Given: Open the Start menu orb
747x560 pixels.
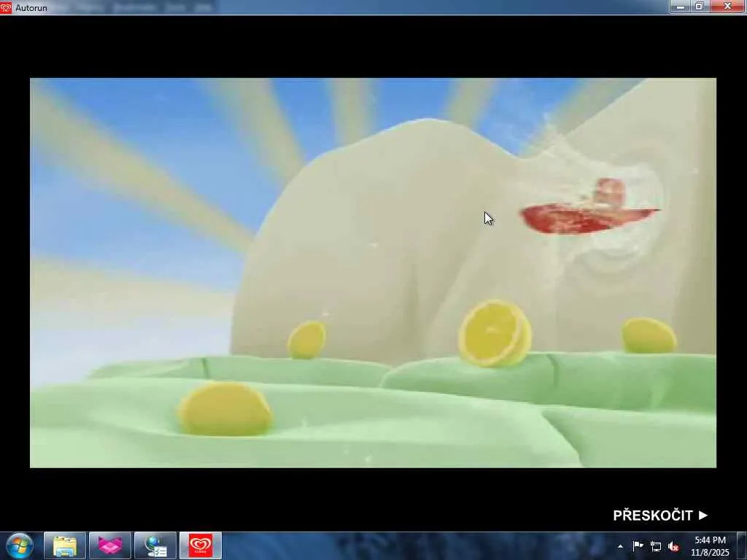Looking at the screenshot, I should 20,545.
